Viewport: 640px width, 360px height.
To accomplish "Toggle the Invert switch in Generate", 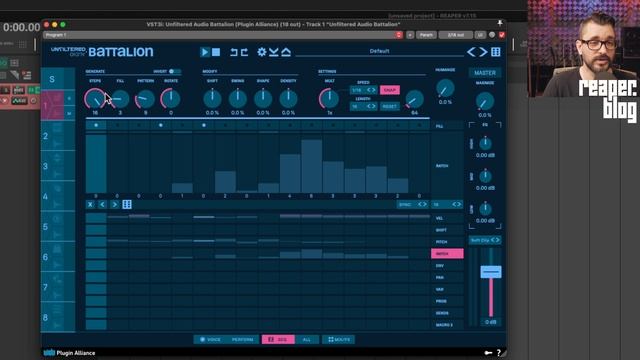I will pos(175,71).
